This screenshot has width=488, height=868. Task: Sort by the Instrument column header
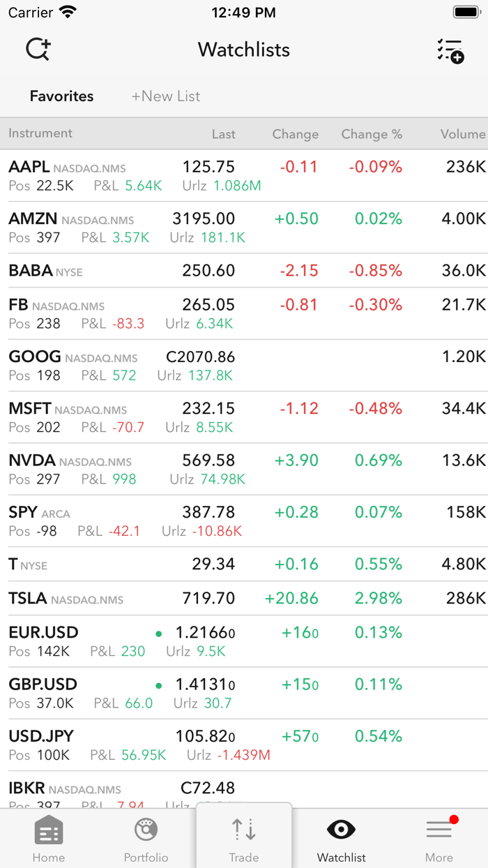coord(40,133)
